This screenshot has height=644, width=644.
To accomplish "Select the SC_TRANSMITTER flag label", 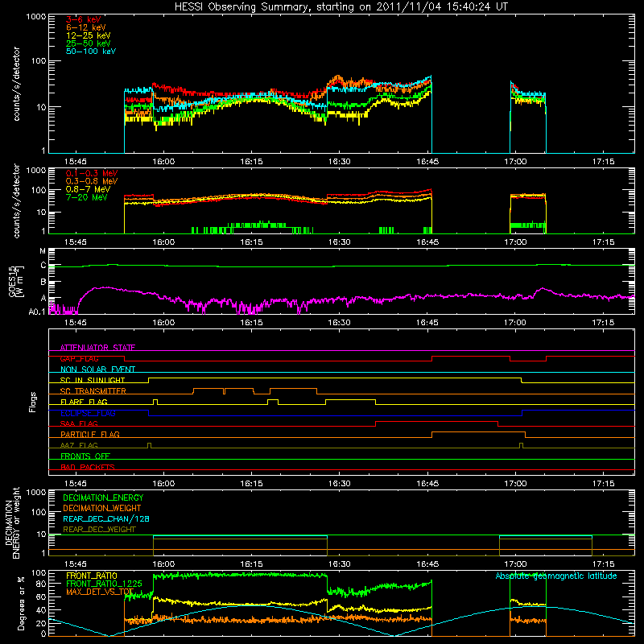I will click(93, 390).
